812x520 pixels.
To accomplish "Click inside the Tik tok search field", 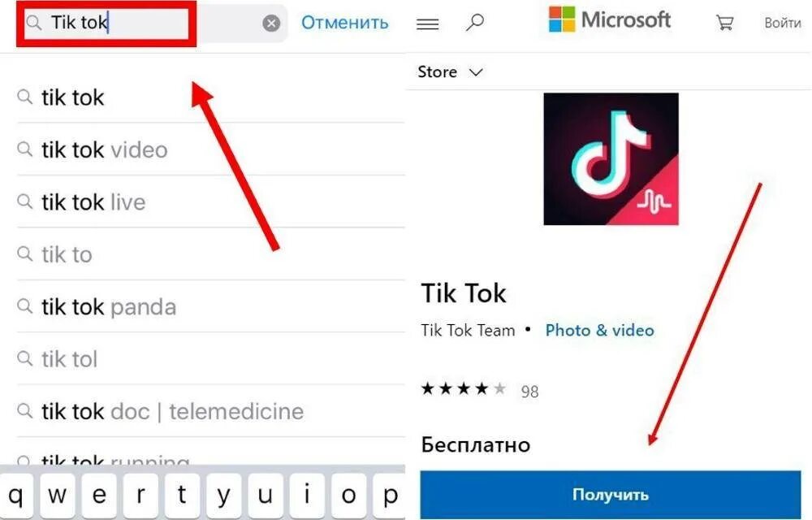I will tap(152, 24).
